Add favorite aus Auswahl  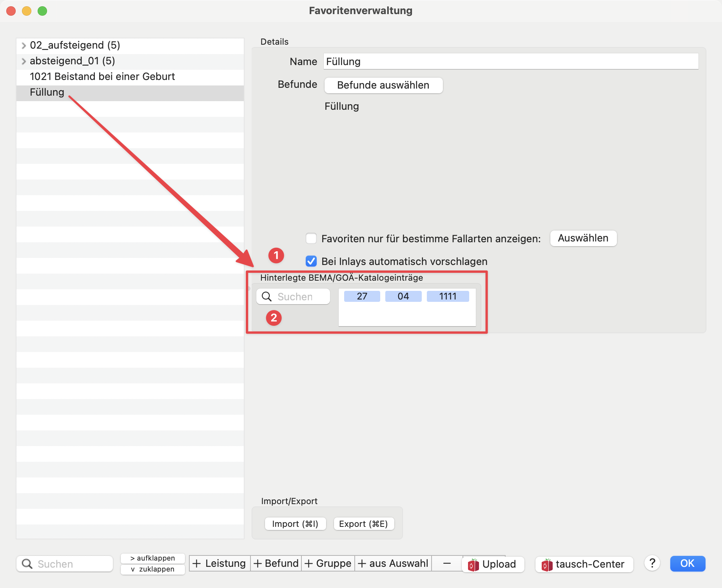(x=393, y=563)
